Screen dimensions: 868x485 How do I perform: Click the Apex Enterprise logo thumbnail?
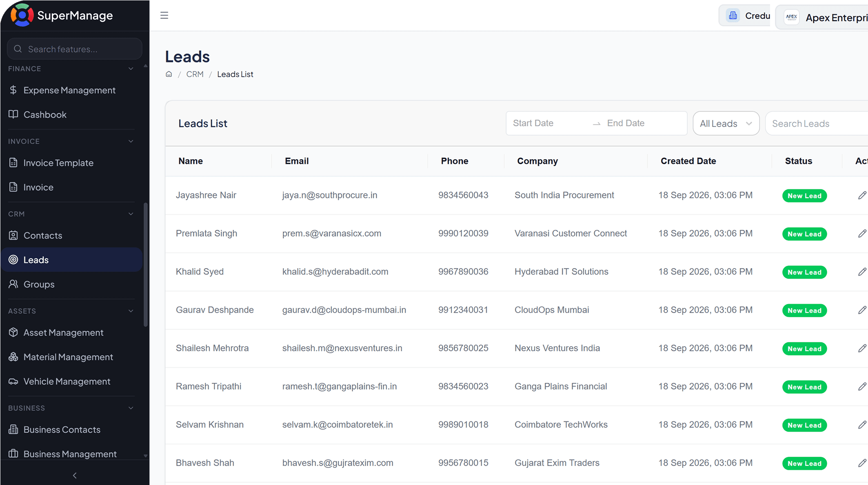pyautogui.click(x=792, y=17)
